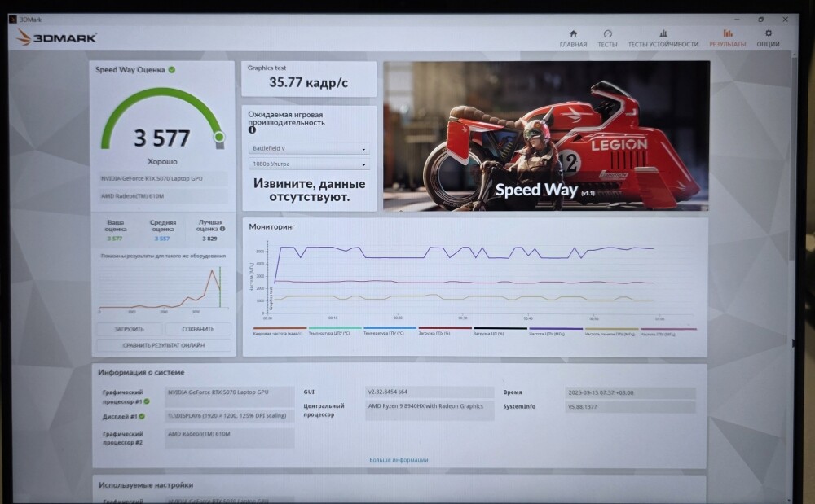Toggle Кадровая частота legend in monitoring chart
Viewport: 815px width, 504px height.
point(279,331)
